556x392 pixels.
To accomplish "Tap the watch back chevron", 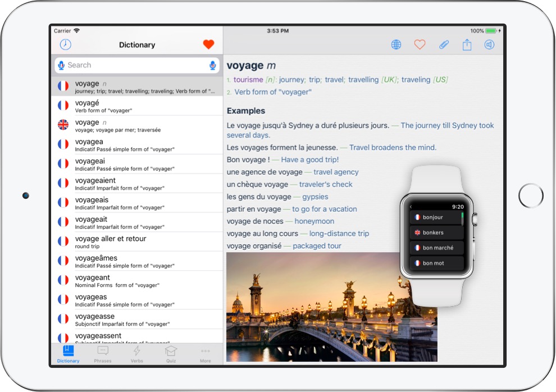I will [x=411, y=207].
